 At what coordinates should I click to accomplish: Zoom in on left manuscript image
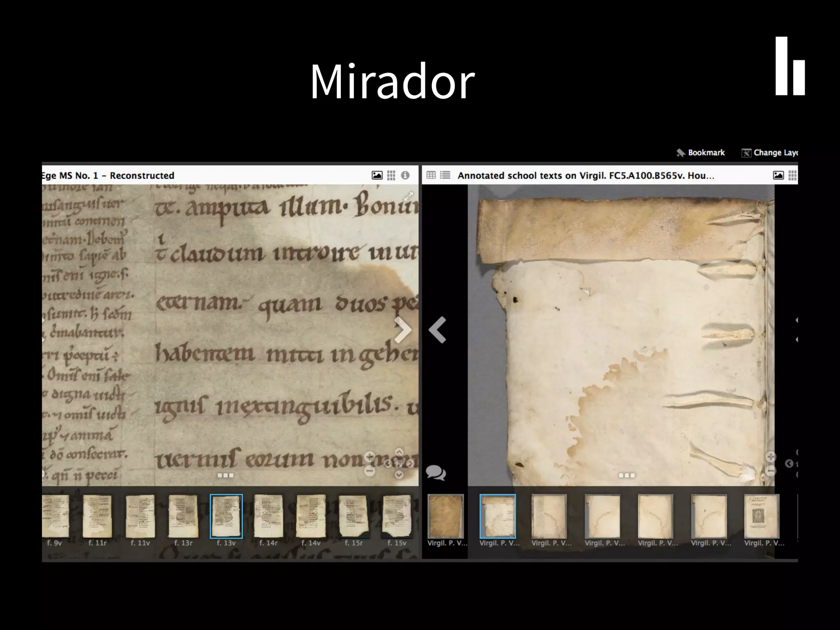369,457
